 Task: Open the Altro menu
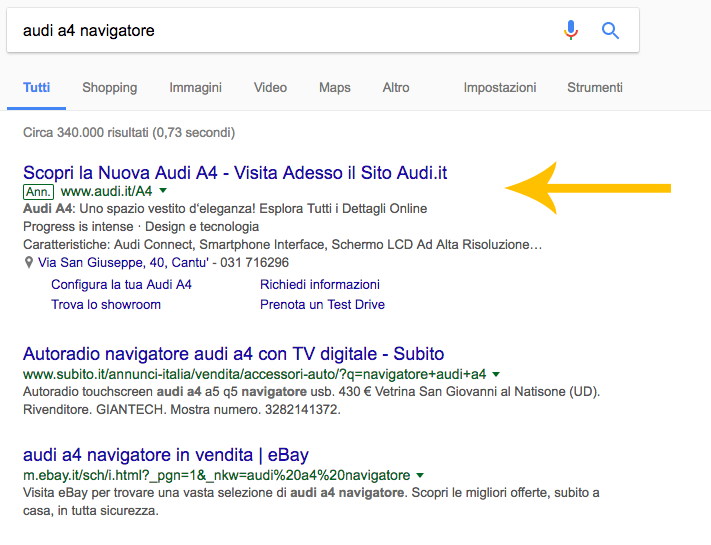pyautogui.click(x=396, y=88)
